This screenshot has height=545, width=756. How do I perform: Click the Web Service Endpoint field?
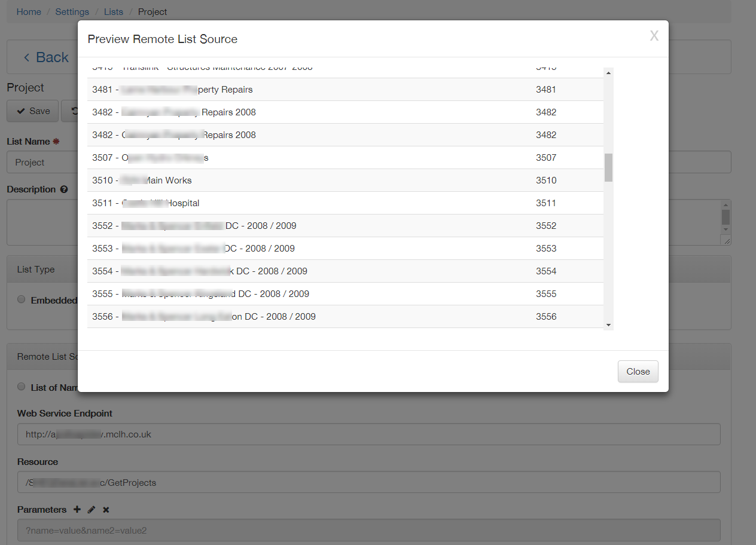[x=368, y=434]
